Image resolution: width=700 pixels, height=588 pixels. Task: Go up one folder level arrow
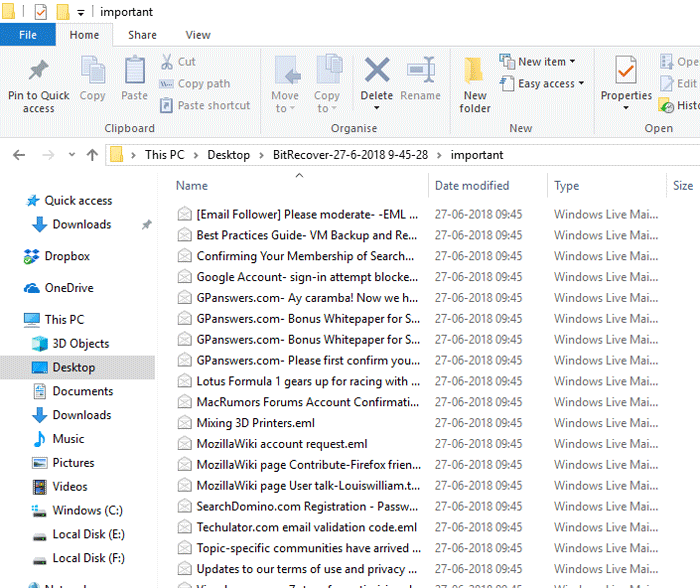point(92,155)
